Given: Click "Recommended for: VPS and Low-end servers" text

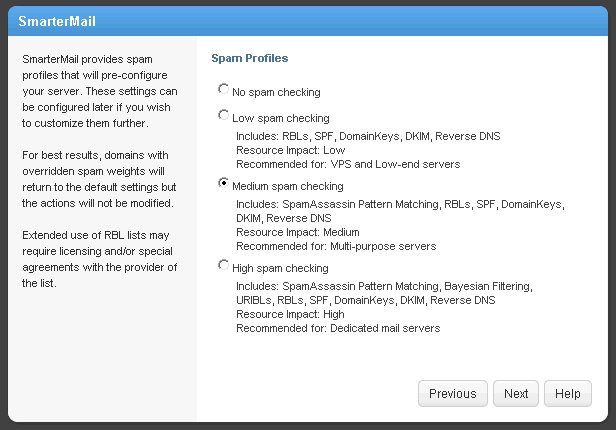Looking at the screenshot, I should click(348, 164).
